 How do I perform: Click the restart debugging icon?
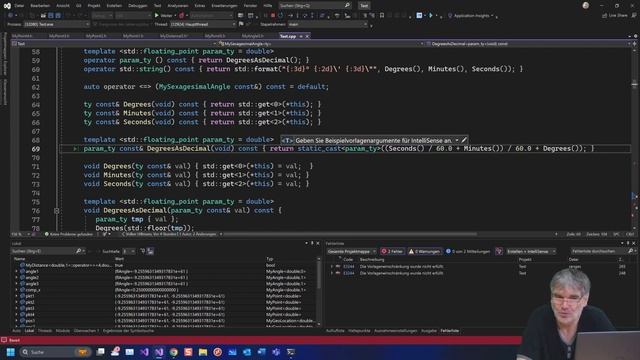(x=280, y=16)
